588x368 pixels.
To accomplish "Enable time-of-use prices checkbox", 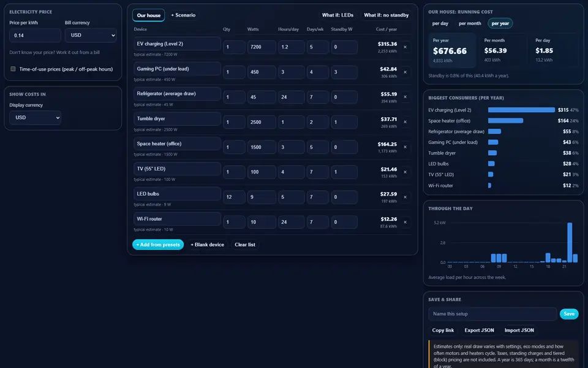I will [x=13, y=69].
